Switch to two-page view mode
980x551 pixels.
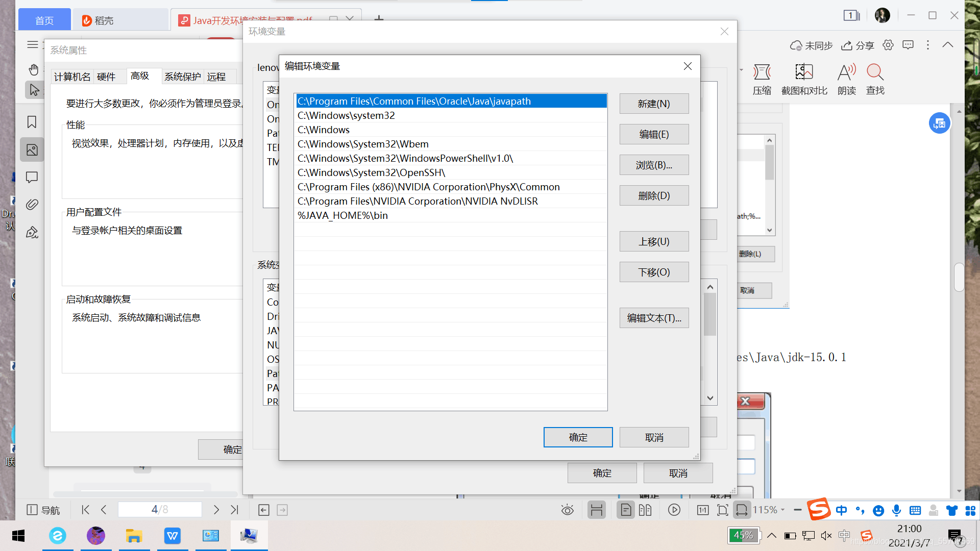click(x=645, y=510)
